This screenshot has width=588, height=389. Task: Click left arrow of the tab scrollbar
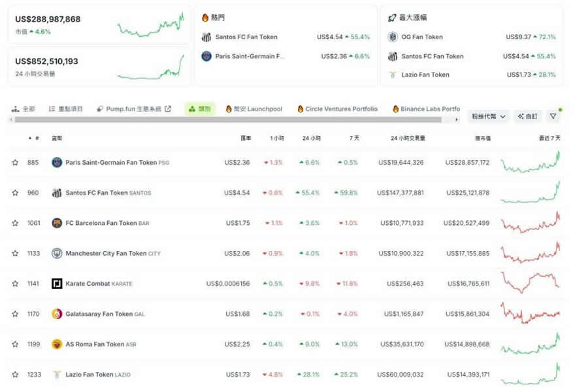pos(12,120)
